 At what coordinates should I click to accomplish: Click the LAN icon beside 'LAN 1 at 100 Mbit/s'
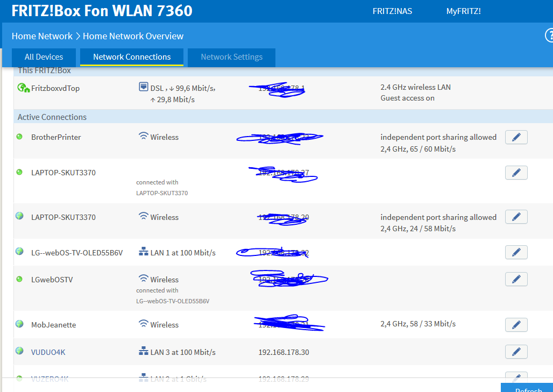tap(143, 251)
